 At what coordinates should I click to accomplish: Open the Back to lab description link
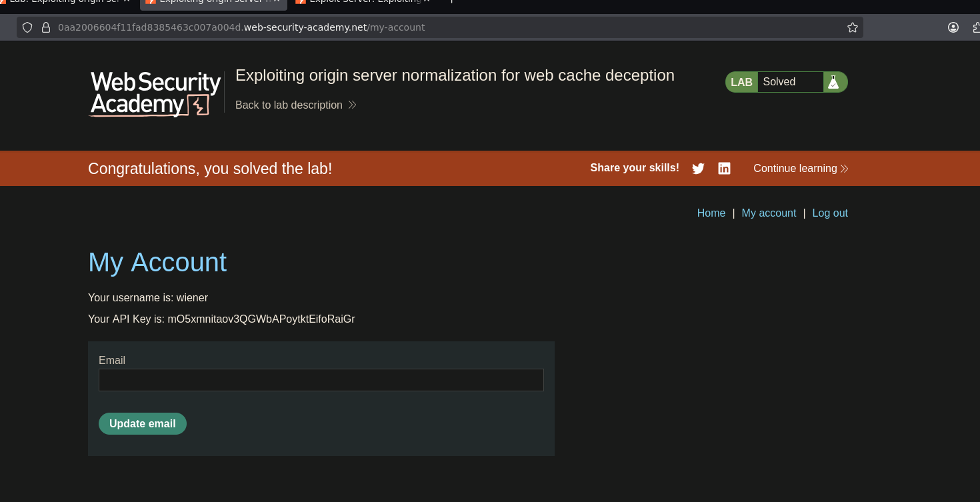pos(295,105)
